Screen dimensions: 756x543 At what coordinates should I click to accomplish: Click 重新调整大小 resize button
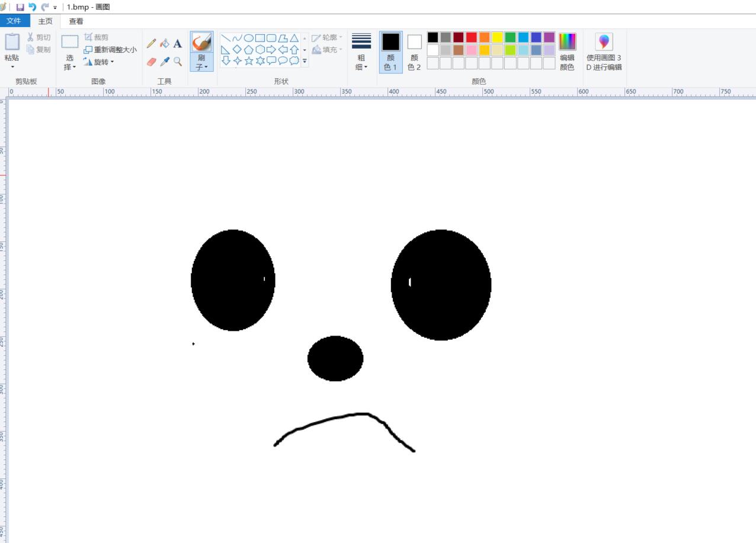point(110,50)
